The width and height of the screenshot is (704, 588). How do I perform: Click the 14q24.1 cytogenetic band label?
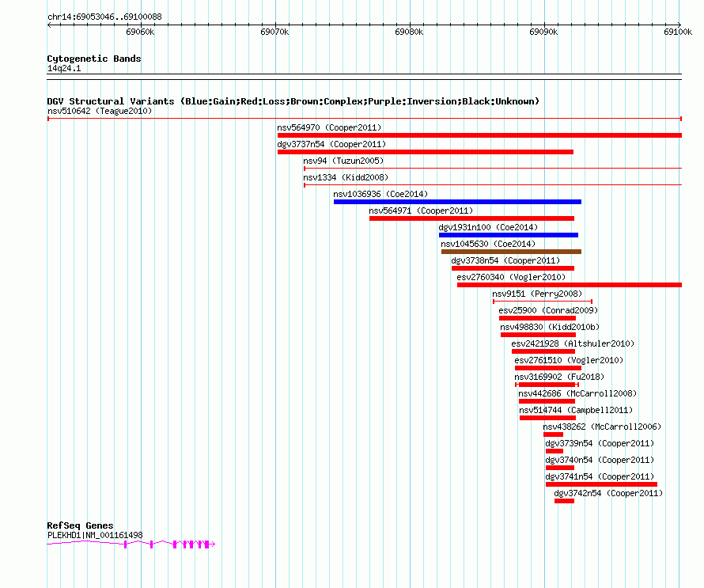(64, 68)
